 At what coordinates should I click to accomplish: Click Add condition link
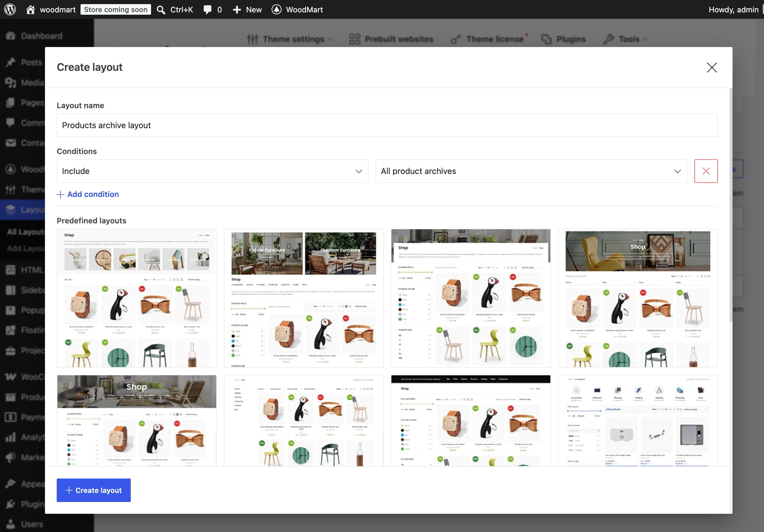88,194
